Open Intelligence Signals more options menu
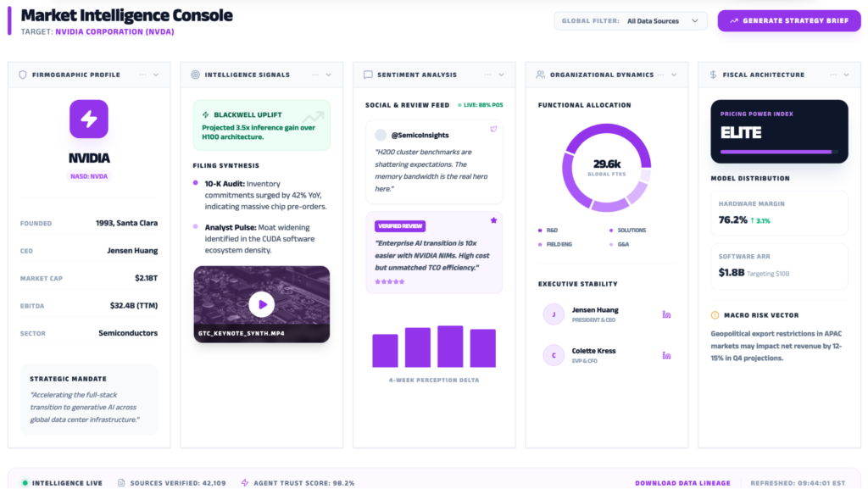Screen dimensions: 868x489 click(315, 75)
